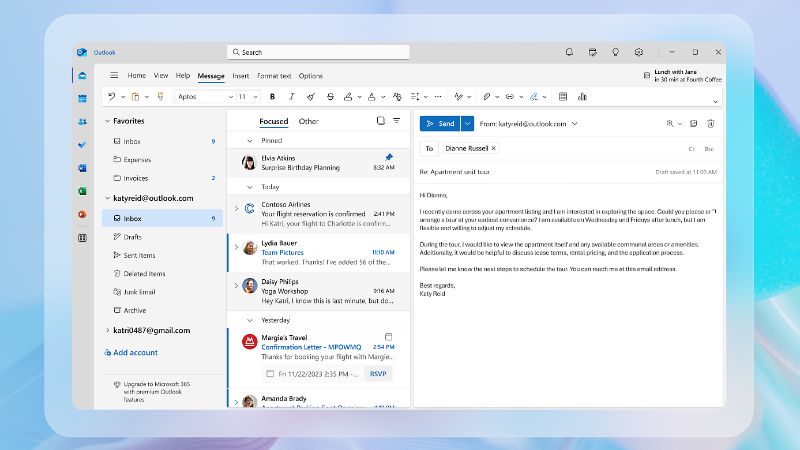800x450 pixels.
Task: Open the People contacts sidebar icon
Action: (x=82, y=121)
